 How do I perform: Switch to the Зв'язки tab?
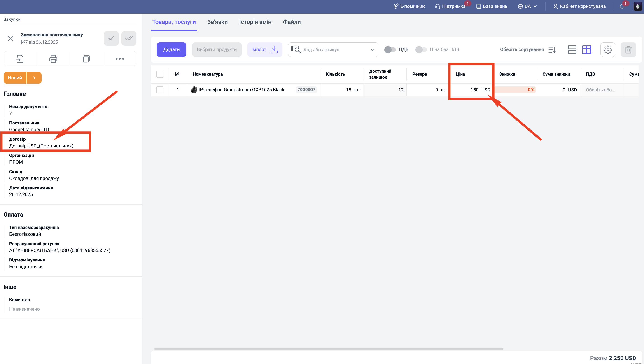(217, 22)
